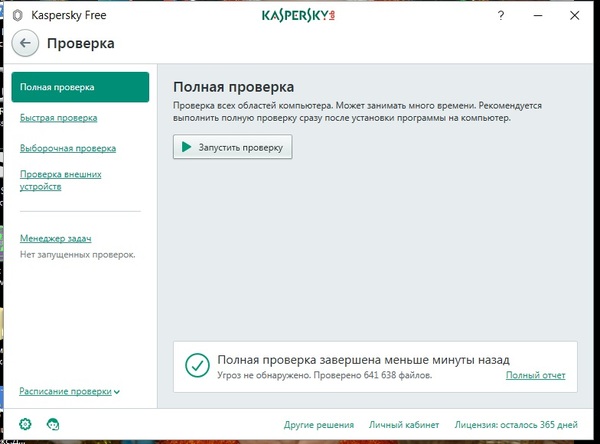Image resolution: width=600 pixels, height=444 pixels.
Task: Open Личный кабинет
Action: click(x=398, y=425)
